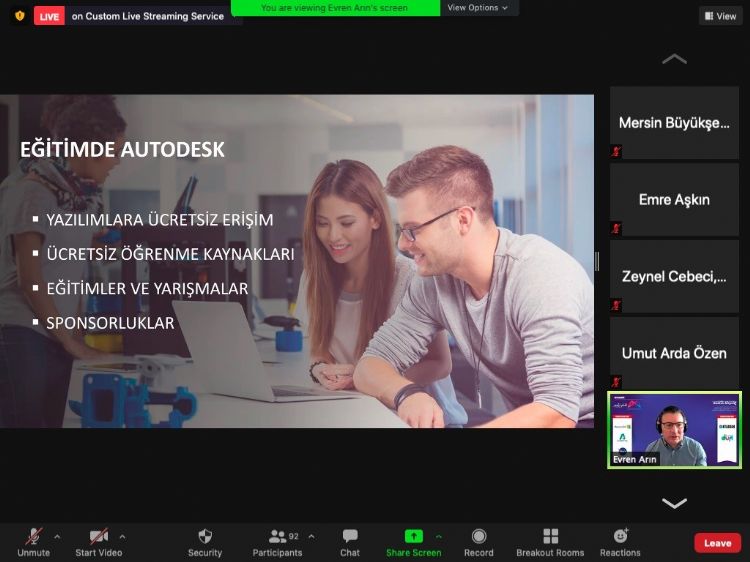This screenshot has width=750, height=562.
Task: Click muted mic icon on Umut Arda Özen tile
Action: click(x=616, y=382)
